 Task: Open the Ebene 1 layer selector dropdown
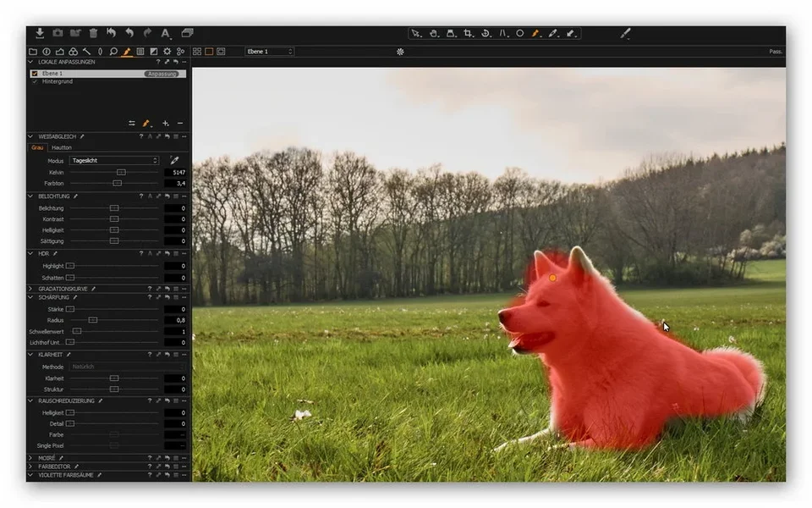click(x=269, y=52)
